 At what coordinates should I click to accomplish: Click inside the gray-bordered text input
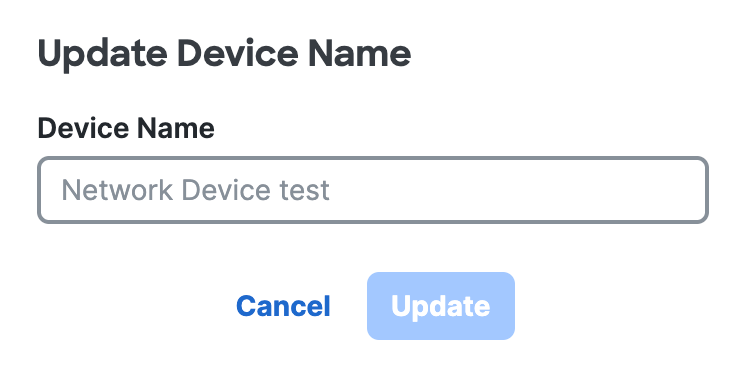tap(373, 190)
